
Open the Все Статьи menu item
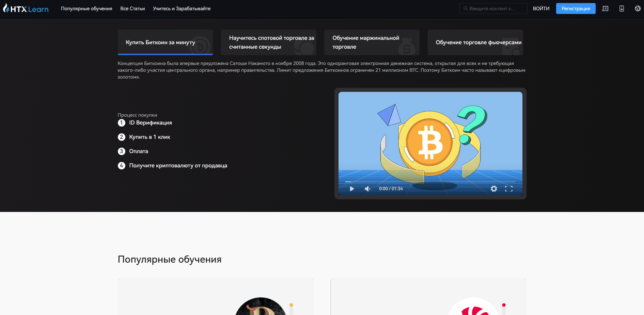coord(132,9)
